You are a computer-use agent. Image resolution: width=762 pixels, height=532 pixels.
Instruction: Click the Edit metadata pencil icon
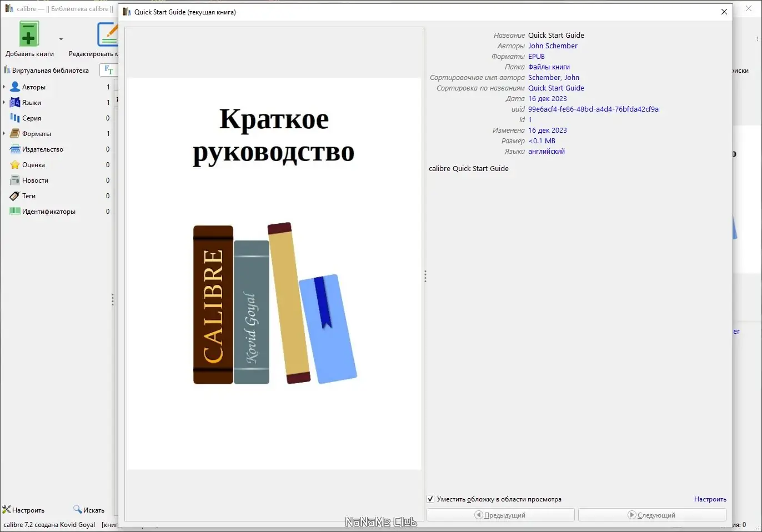108,34
